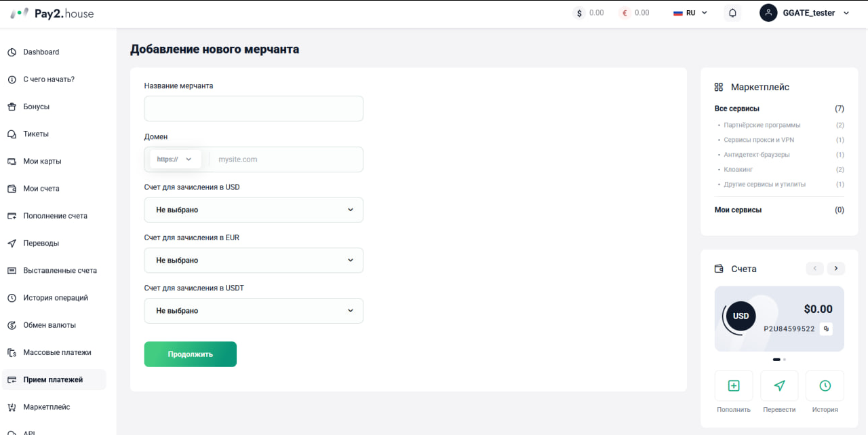This screenshot has height=435, width=868.
Task: Click the info icon beside С чего начать?
Action: point(12,79)
